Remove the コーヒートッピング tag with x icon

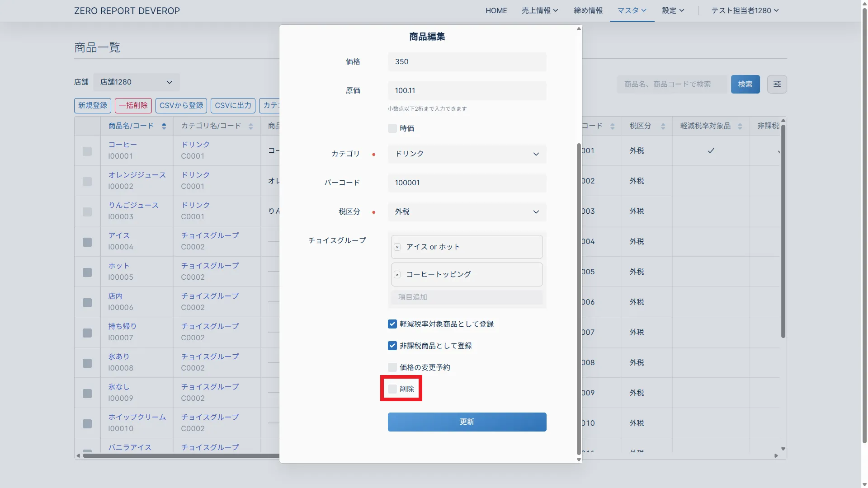click(397, 275)
